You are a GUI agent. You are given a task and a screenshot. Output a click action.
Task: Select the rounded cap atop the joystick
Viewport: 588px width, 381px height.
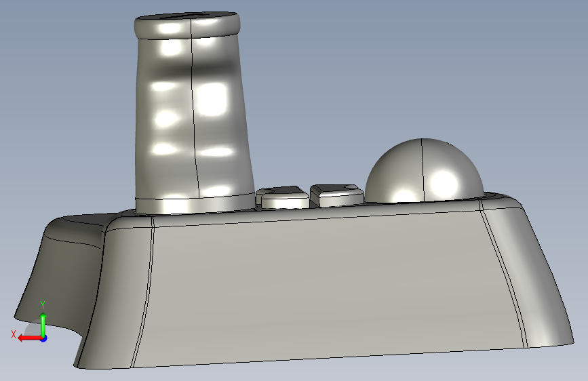pos(187,25)
